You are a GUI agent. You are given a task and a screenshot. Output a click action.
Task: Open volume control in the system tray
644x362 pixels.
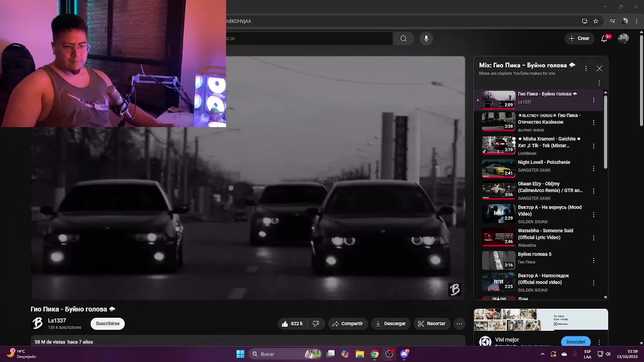click(x=608, y=354)
